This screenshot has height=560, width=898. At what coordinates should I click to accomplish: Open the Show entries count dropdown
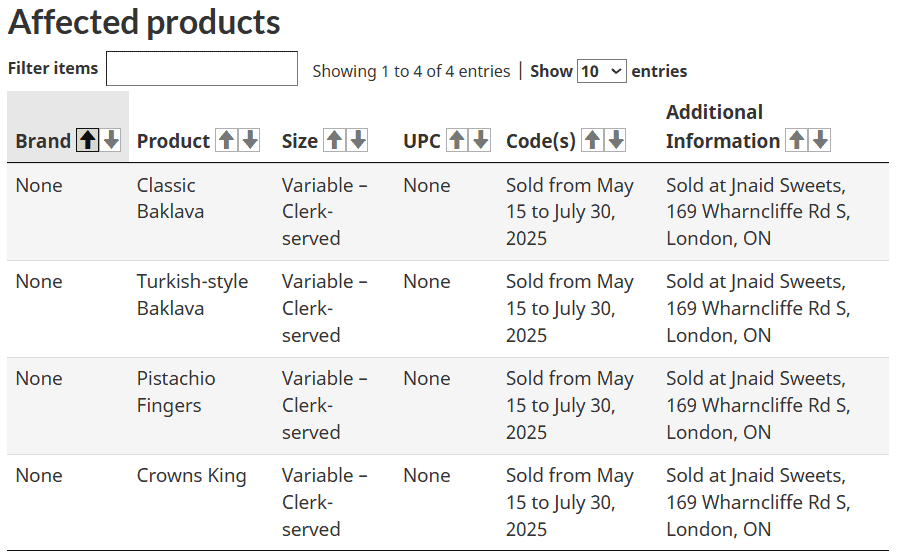(601, 71)
